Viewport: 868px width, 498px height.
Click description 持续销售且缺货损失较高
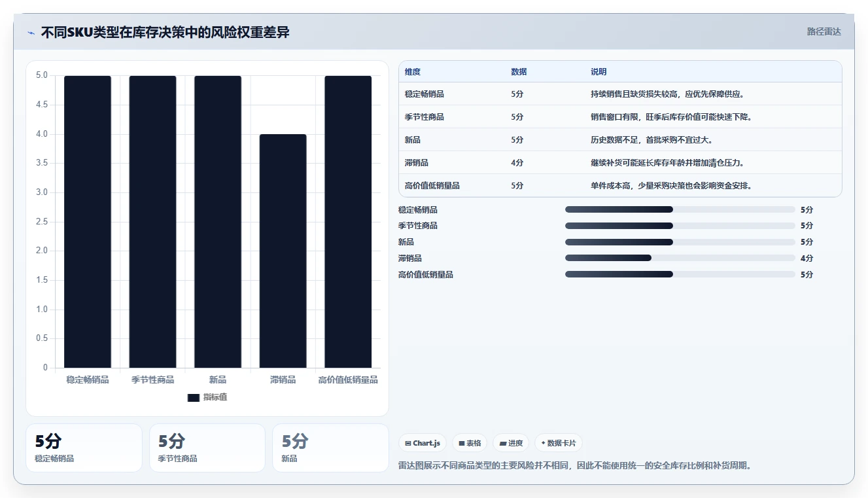click(x=667, y=94)
